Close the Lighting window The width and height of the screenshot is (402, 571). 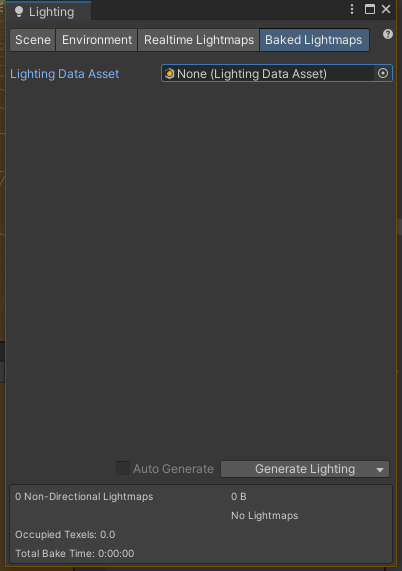386,9
